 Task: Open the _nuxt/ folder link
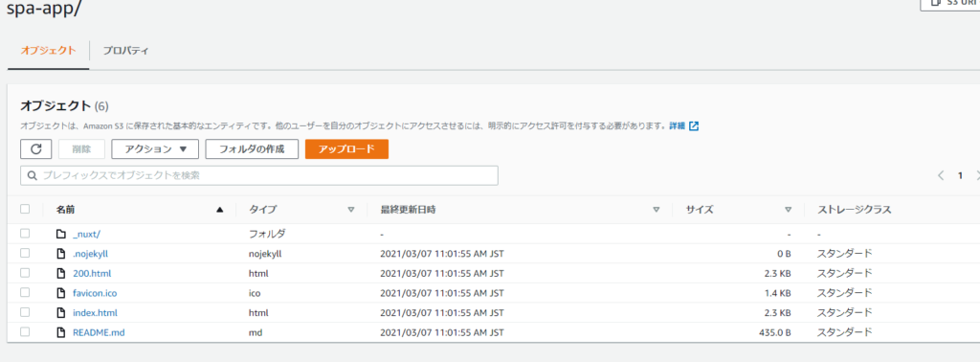tap(87, 234)
